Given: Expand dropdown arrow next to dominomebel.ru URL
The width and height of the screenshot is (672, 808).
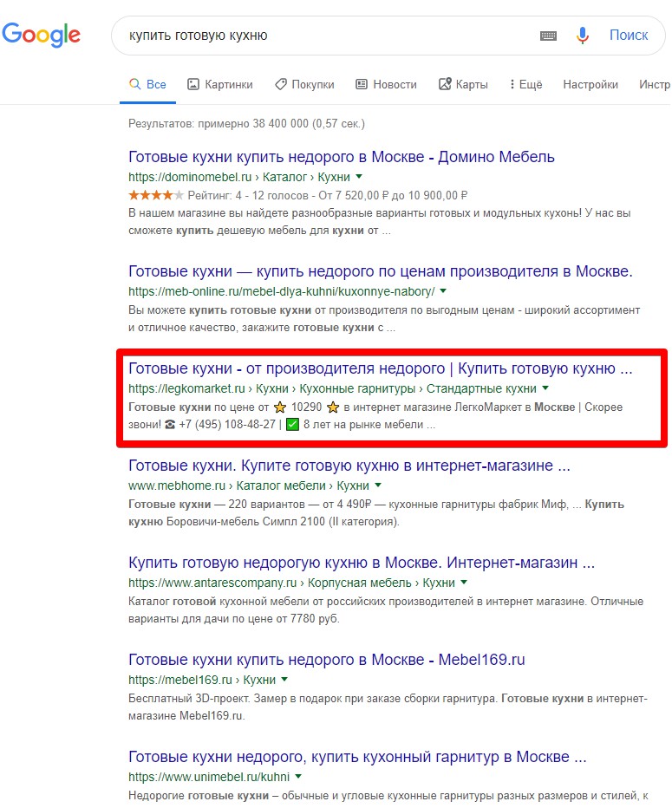Looking at the screenshot, I should (x=359, y=176).
